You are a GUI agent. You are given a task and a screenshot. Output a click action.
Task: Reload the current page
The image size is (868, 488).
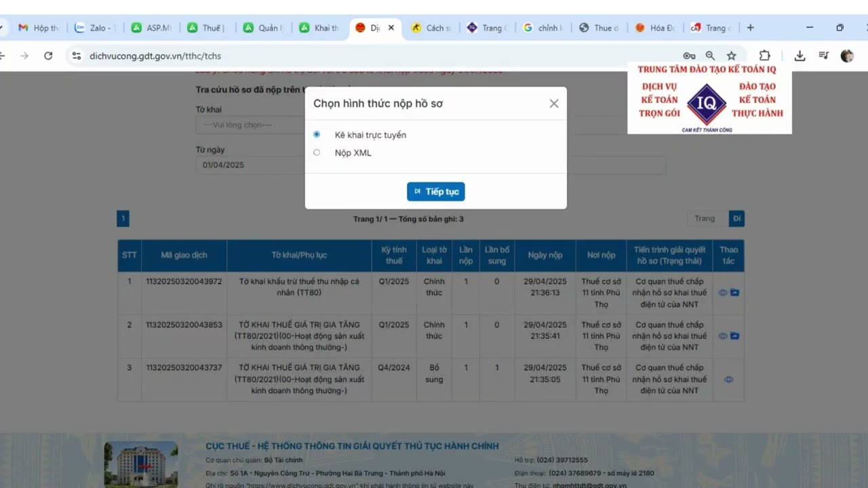coord(48,56)
